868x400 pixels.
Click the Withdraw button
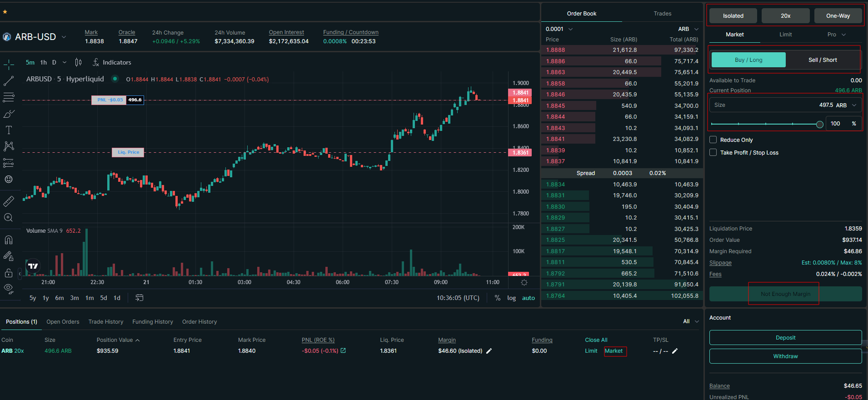point(785,356)
